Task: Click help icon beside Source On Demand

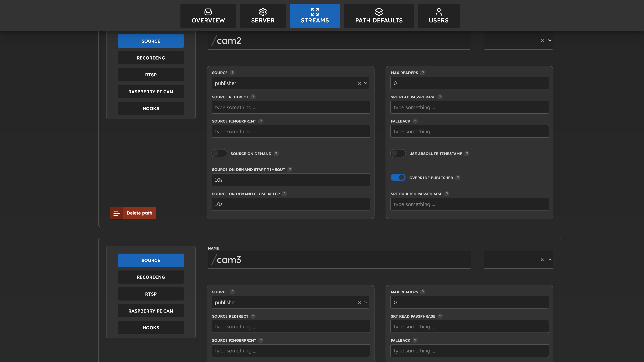Action: 276,153
